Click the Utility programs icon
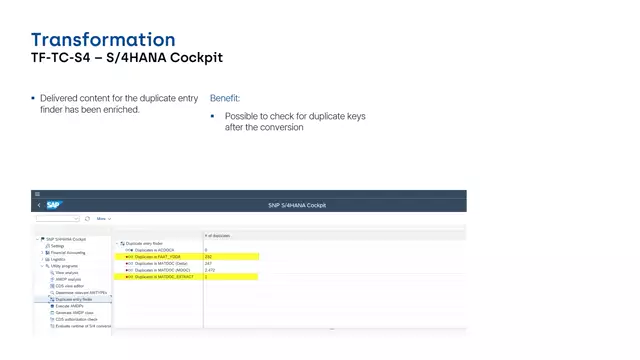Viewport: 640px width, 360px height. click(48, 266)
